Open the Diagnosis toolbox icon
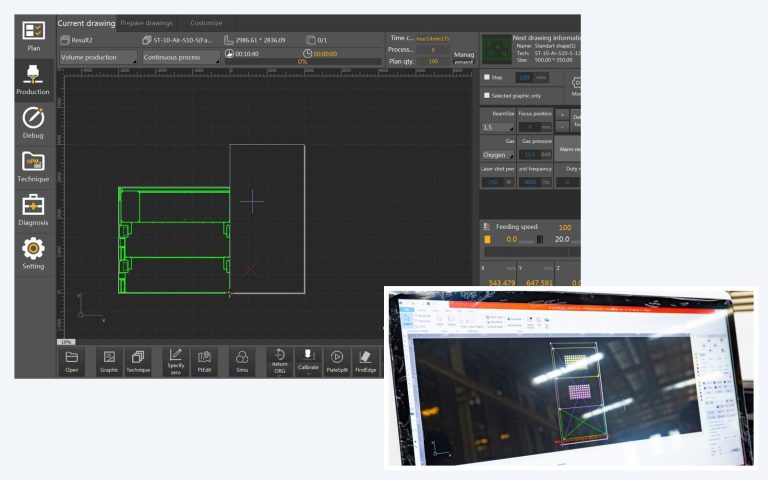Image resolution: width=768 pixels, height=480 pixels. click(33, 210)
